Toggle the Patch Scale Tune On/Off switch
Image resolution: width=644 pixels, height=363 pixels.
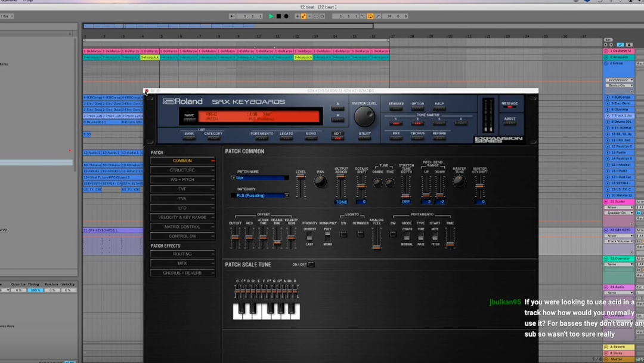[x=311, y=264]
